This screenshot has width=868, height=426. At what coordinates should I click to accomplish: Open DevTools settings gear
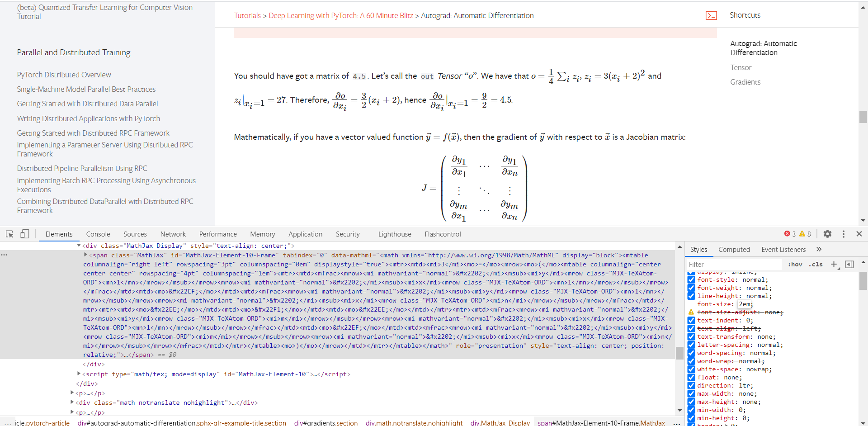(827, 234)
